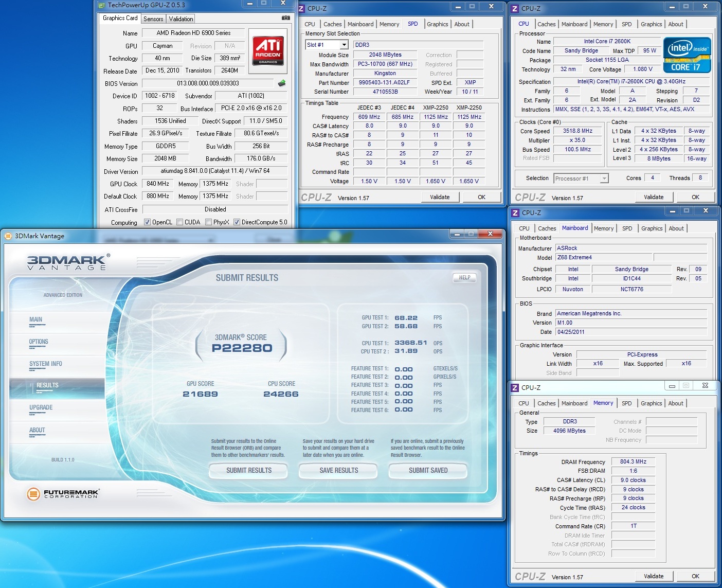Open the SPD tab in the CPU-Z Memory window

click(x=626, y=403)
